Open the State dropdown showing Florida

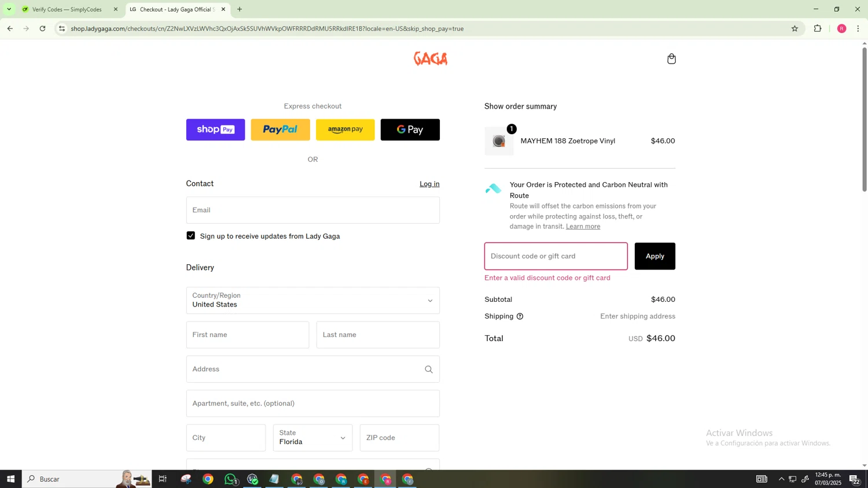[312, 438]
